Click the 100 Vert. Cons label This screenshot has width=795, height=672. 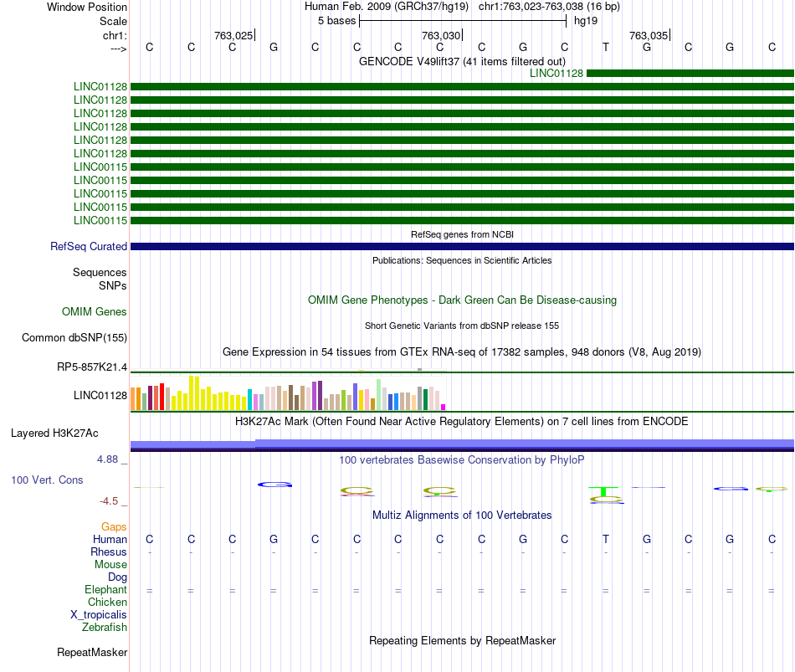47,480
